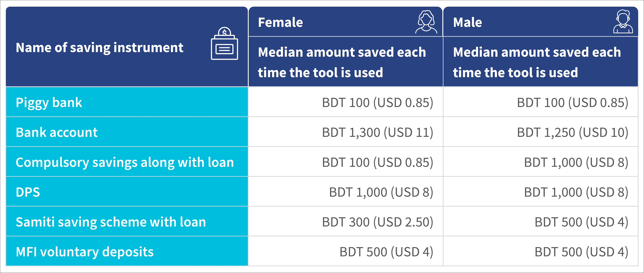Click the female Median amount saved subheading

pos(342,62)
